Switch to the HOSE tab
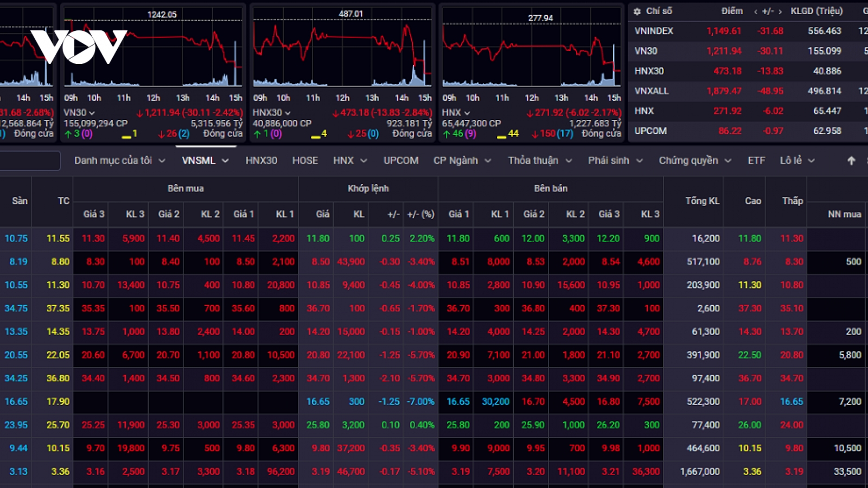 pyautogui.click(x=305, y=160)
